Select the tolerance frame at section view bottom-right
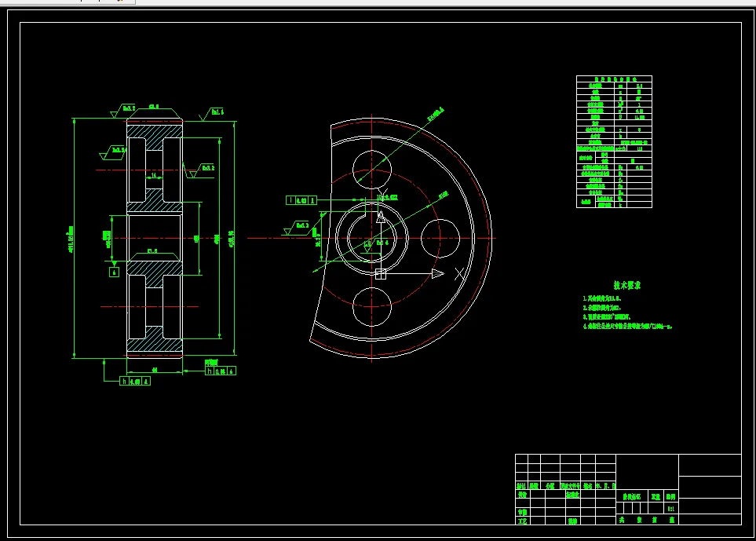Screen dimensions: 756x541 (x=221, y=371)
